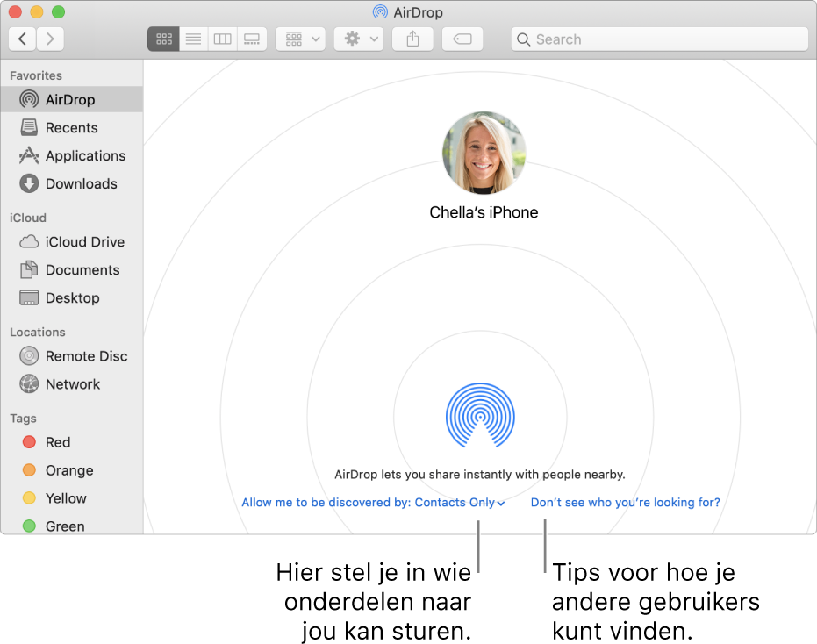Viewport: 817px width, 644px height.
Task: Open Applications via its sidebar icon
Action: (29, 155)
